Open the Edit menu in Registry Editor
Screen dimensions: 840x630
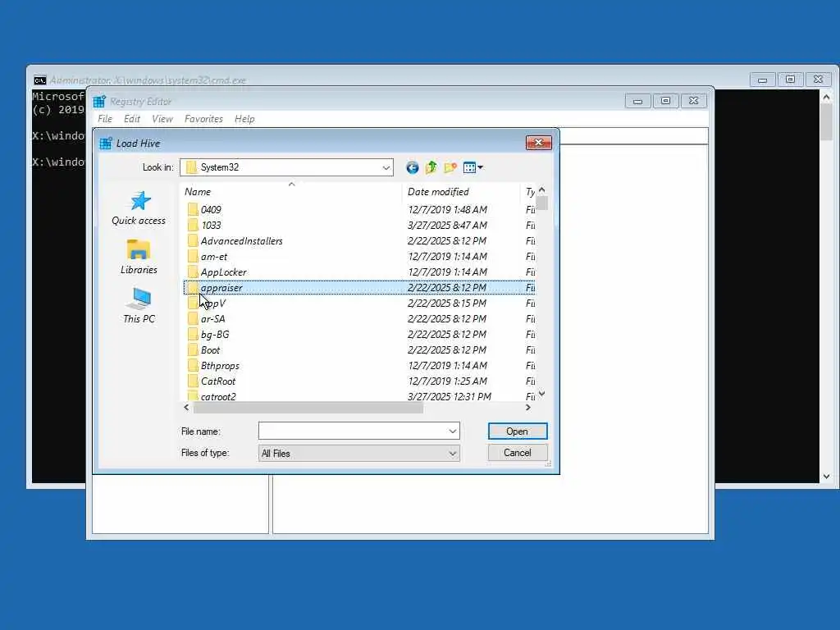coord(132,119)
